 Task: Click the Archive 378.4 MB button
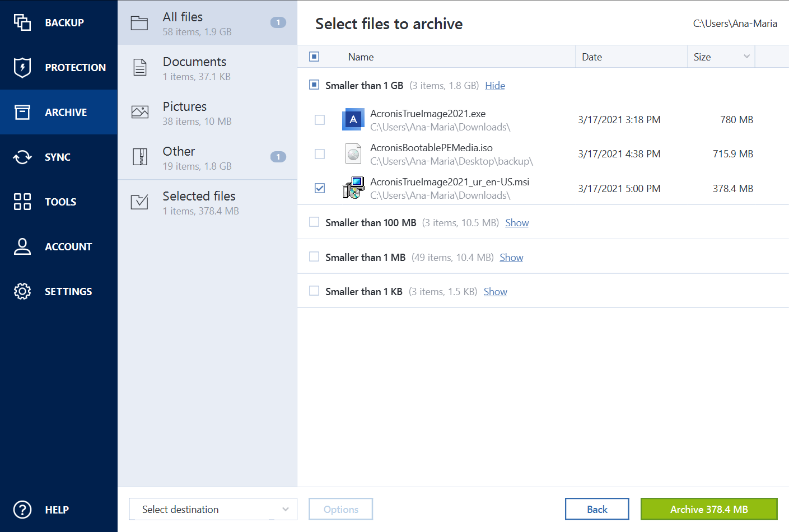[x=709, y=509]
